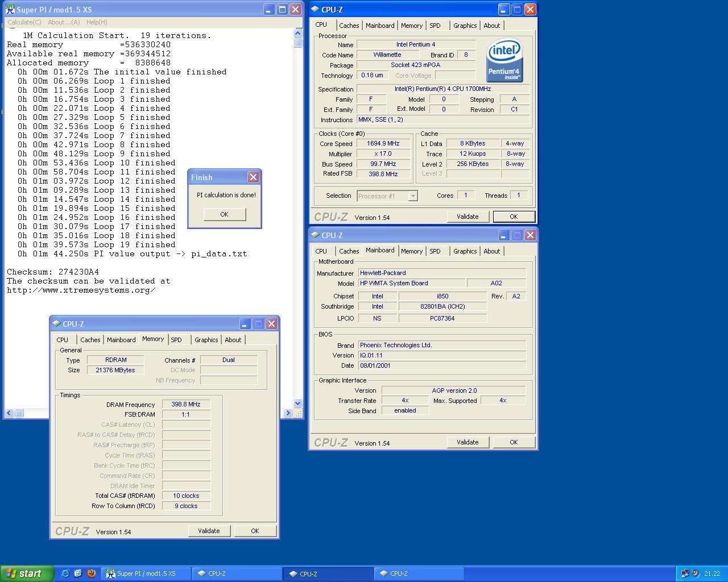Click the Level 2 256 KBytes cache value
The width and height of the screenshot is (728, 582).
click(473, 164)
